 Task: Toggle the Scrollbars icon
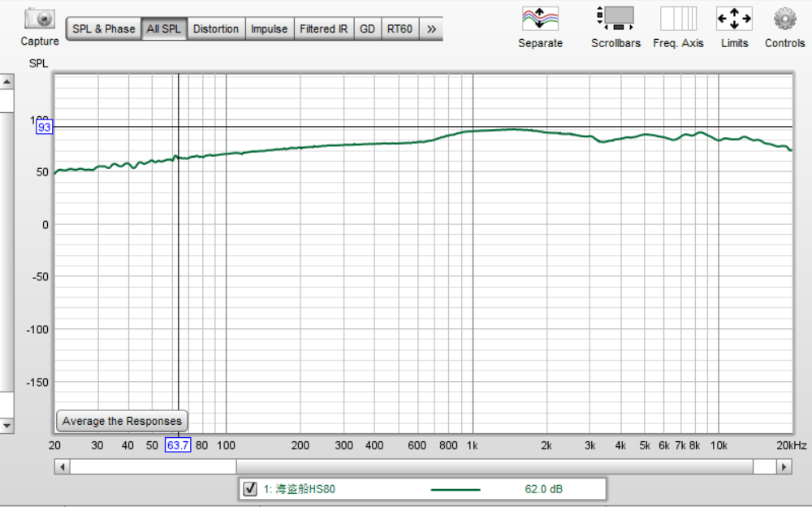click(x=615, y=19)
